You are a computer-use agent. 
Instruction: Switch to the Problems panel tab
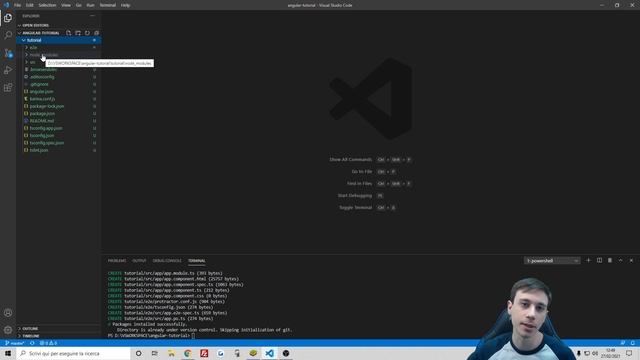[x=117, y=261]
